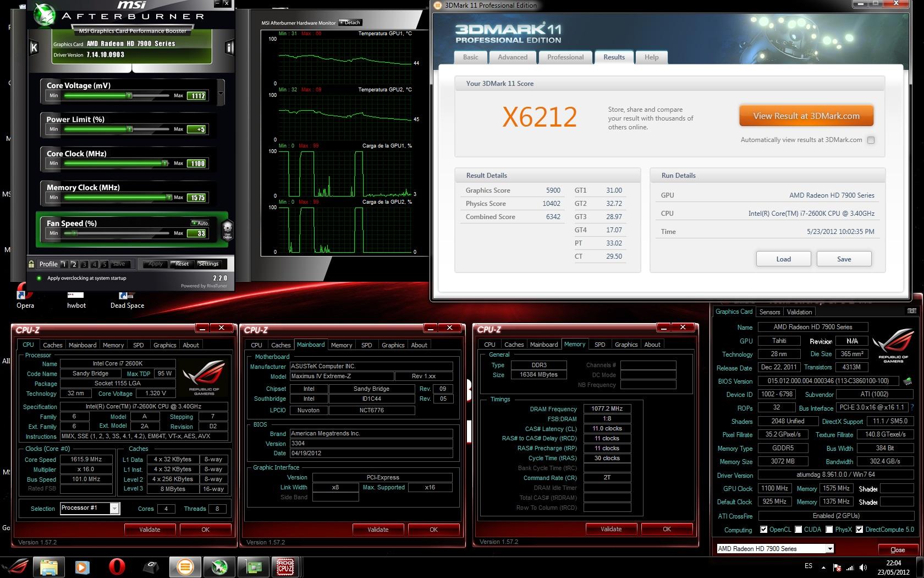Open Windows Explorer from the taskbar
The height and width of the screenshot is (578, 924).
click(49, 566)
